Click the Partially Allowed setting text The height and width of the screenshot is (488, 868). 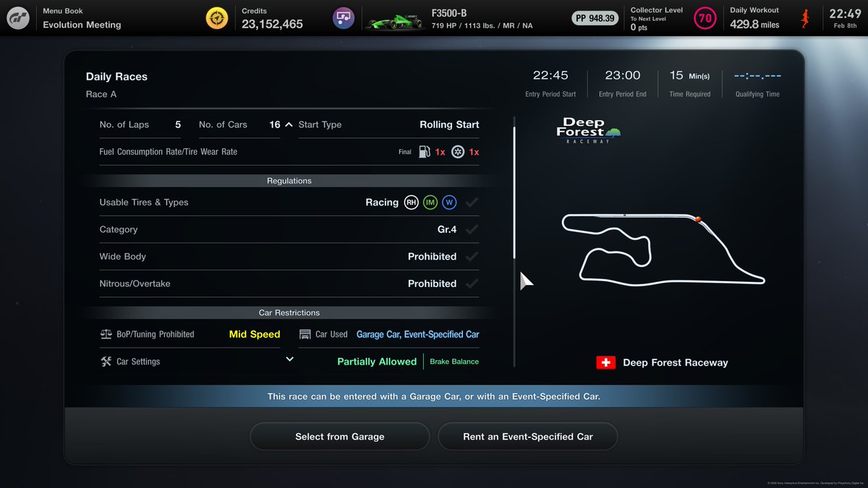(377, 361)
